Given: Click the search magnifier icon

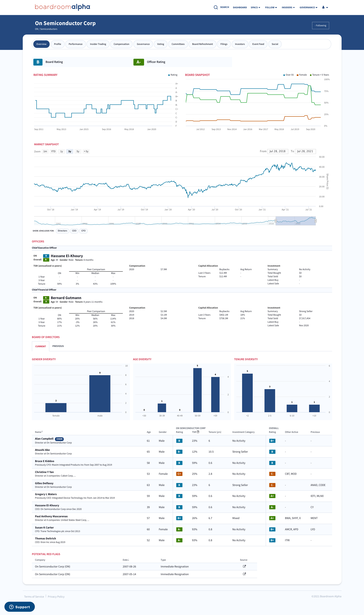Looking at the screenshot, I should pos(216,7).
